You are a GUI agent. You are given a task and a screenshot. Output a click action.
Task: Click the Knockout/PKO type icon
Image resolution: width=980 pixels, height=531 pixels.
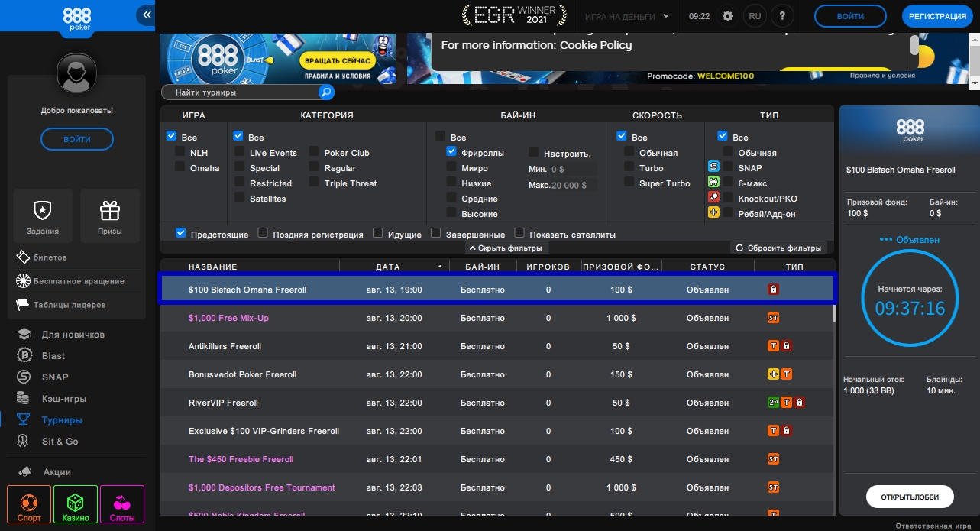pyautogui.click(x=713, y=197)
